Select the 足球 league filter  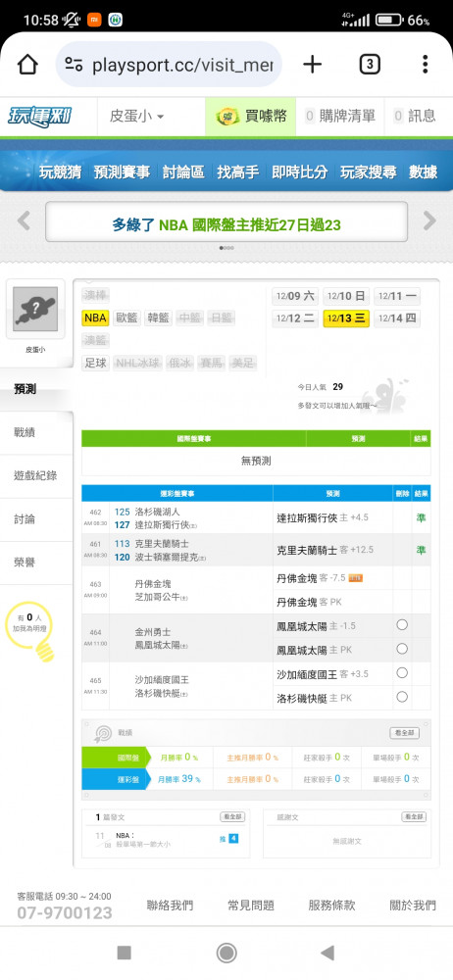pyautogui.click(x=95, y=363)
